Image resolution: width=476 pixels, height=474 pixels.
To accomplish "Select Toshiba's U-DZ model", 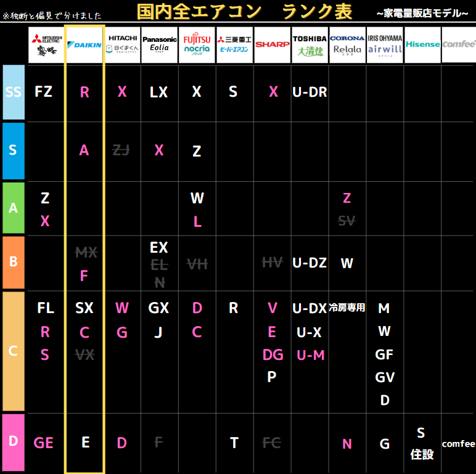I will 310,263.
